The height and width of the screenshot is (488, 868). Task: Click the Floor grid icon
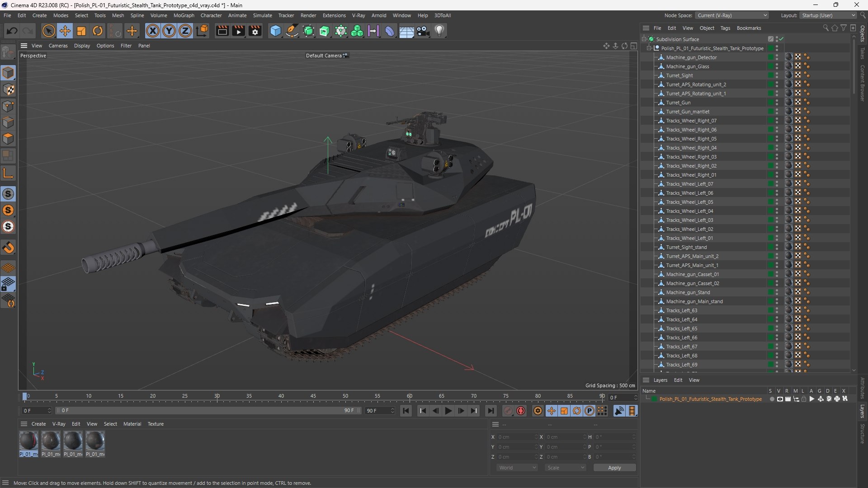click(x=406, y=31)
